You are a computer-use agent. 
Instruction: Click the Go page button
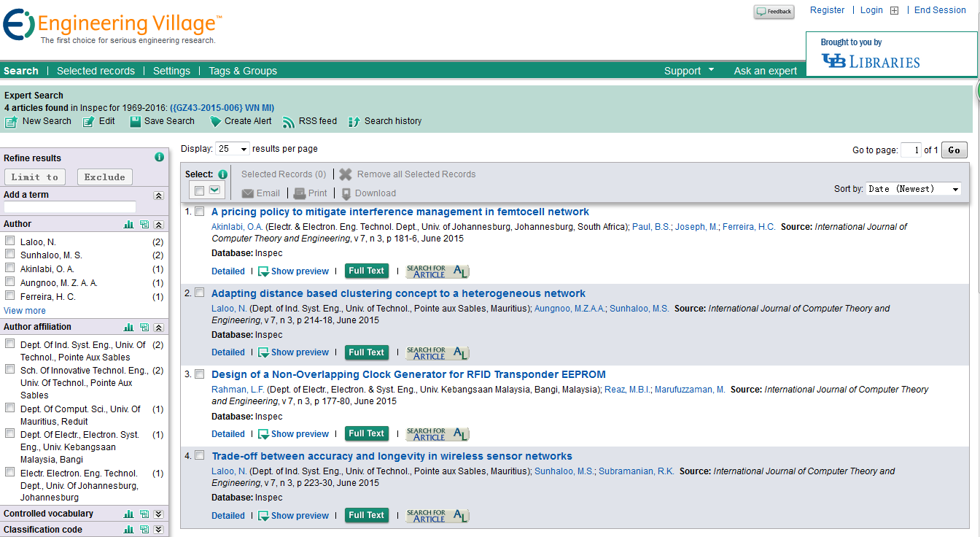click(x=954, y=150)
